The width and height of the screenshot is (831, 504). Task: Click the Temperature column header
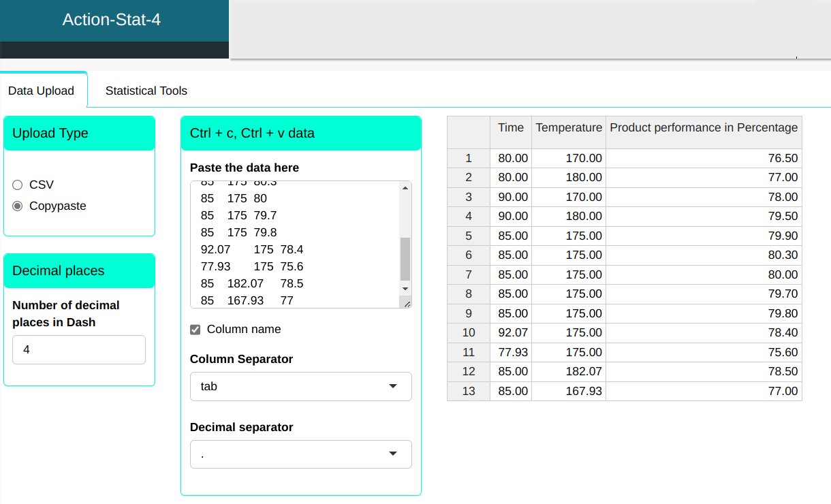tap(569, 128)
